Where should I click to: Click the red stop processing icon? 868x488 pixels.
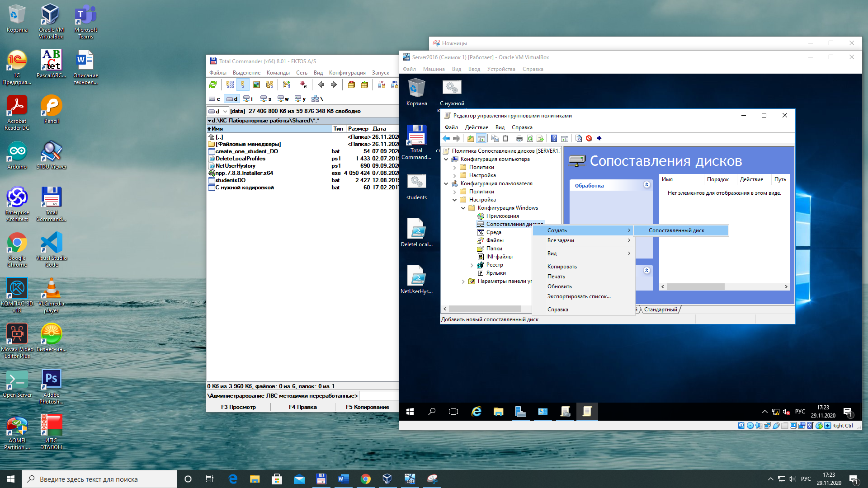589,139
